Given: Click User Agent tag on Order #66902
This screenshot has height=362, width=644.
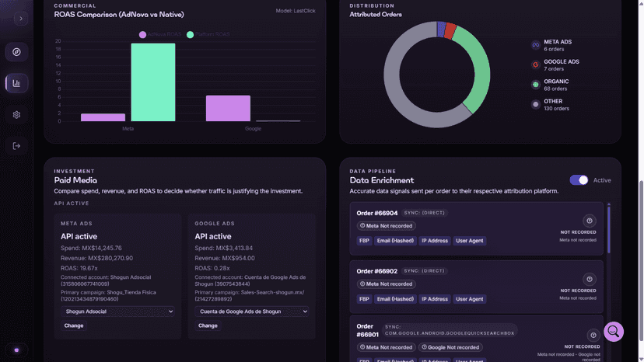Looking at the screenshot, I should coord(470,299).
